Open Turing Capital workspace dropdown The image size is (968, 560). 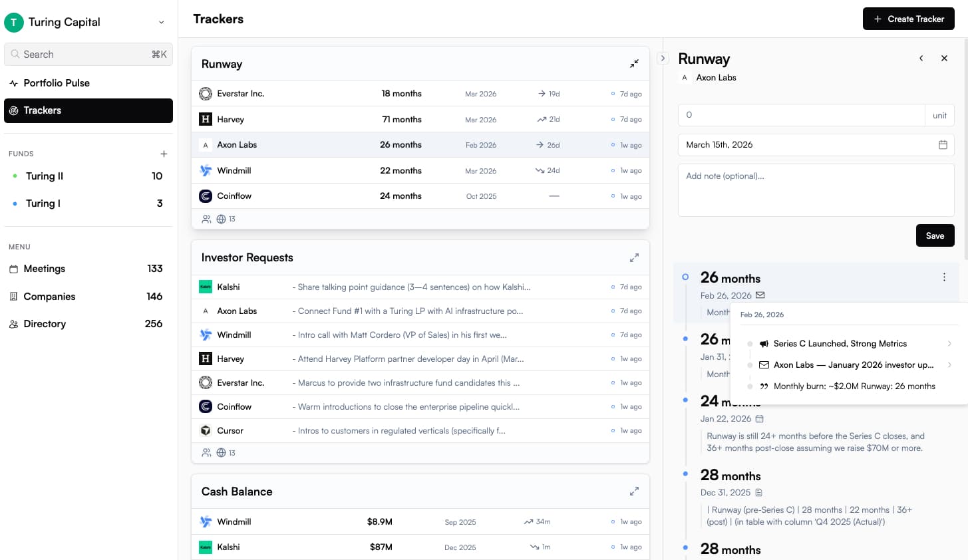161,22
